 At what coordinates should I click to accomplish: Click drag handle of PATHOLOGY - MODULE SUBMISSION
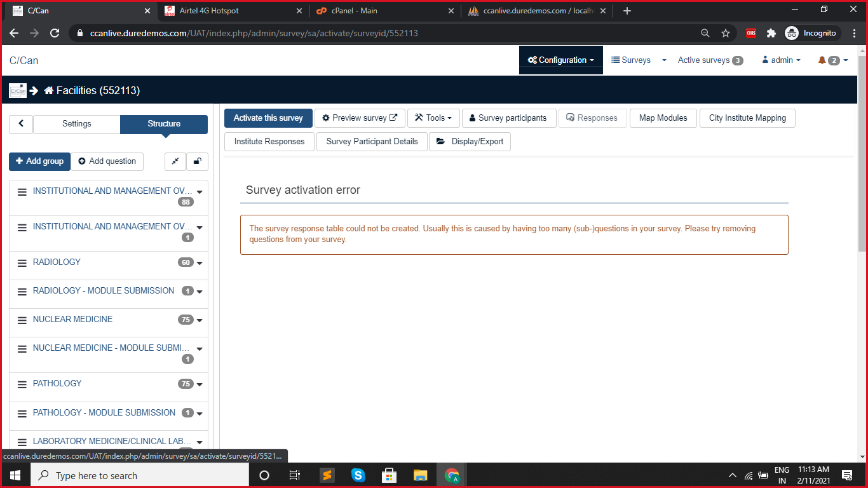point(22,413)
